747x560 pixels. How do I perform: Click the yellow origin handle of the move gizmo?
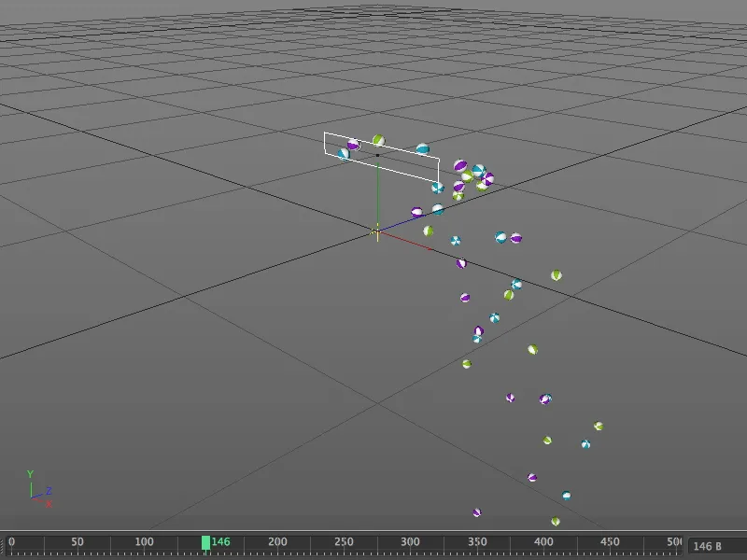377,231
